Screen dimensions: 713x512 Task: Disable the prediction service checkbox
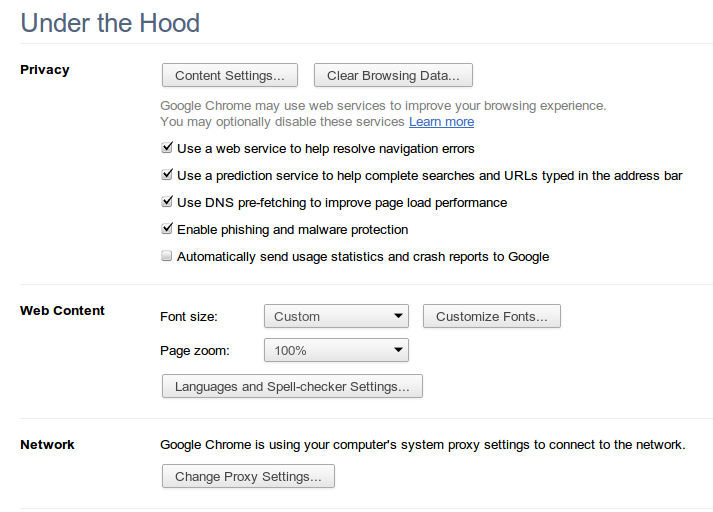point(167,175)
